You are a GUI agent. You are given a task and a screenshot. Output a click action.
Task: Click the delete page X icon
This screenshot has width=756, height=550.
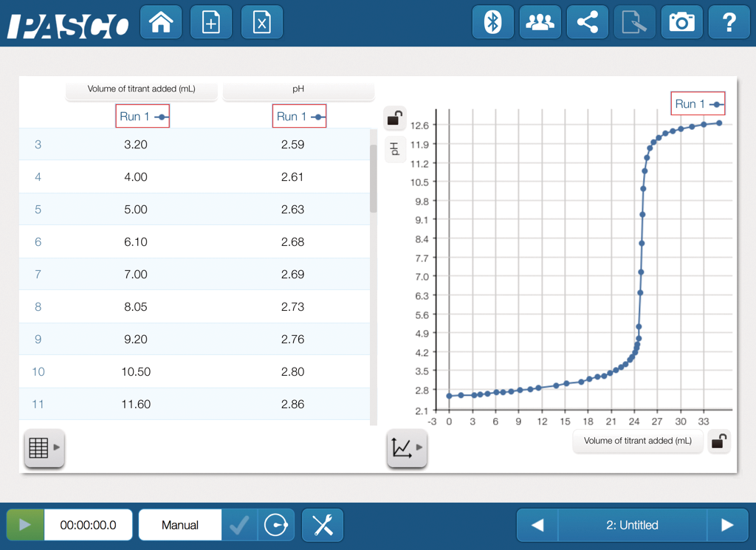(262, 23)
